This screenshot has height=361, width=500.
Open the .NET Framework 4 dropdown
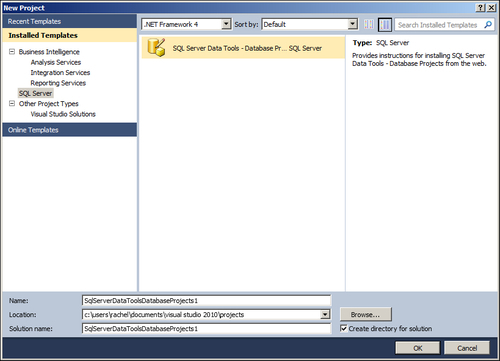pos(226,24)
